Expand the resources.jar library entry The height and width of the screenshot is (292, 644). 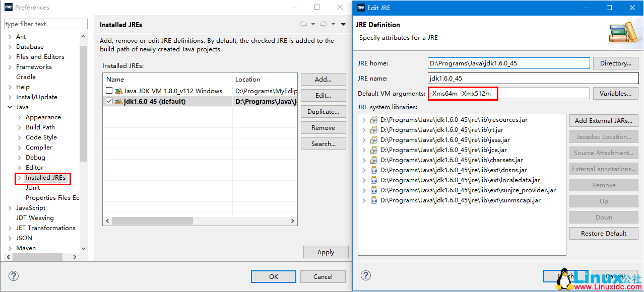364,119
